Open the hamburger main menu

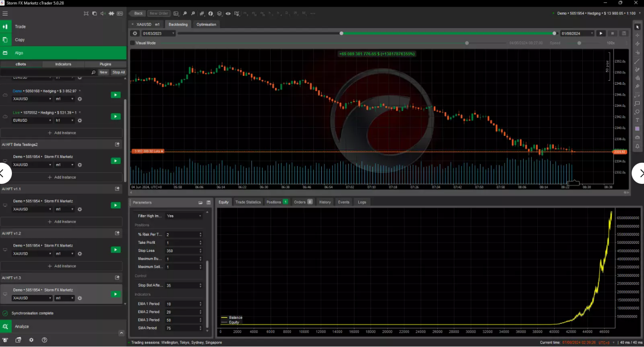coord(5,14)
